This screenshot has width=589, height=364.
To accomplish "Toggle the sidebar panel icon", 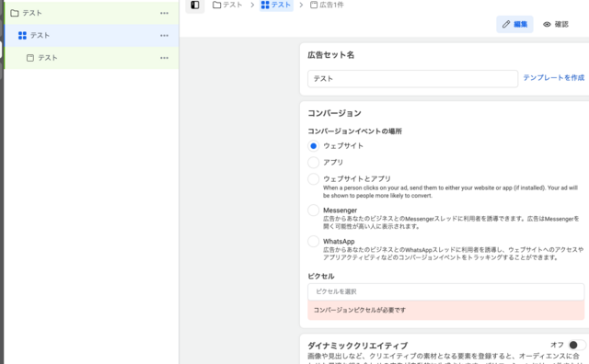I will pyautogui.click(x=195, y=5).
